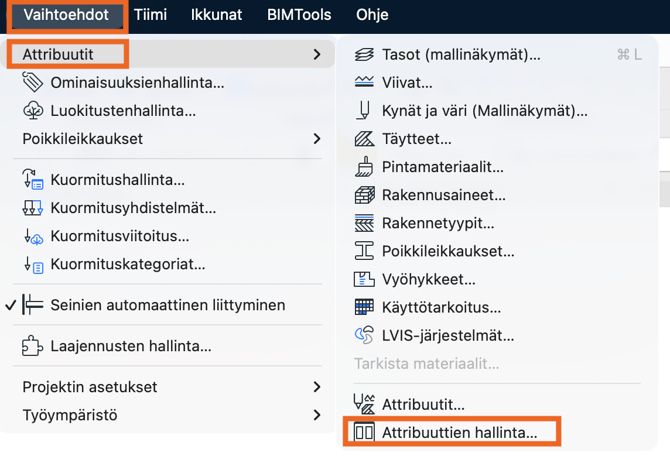Click the Viivat line types icon

pos(364,82)
